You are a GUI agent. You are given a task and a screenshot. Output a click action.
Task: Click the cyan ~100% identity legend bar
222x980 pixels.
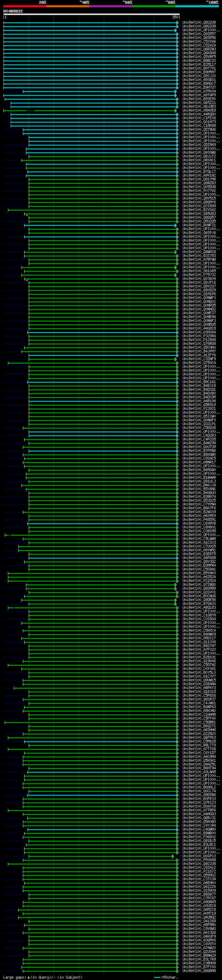[x=197, y=6]
